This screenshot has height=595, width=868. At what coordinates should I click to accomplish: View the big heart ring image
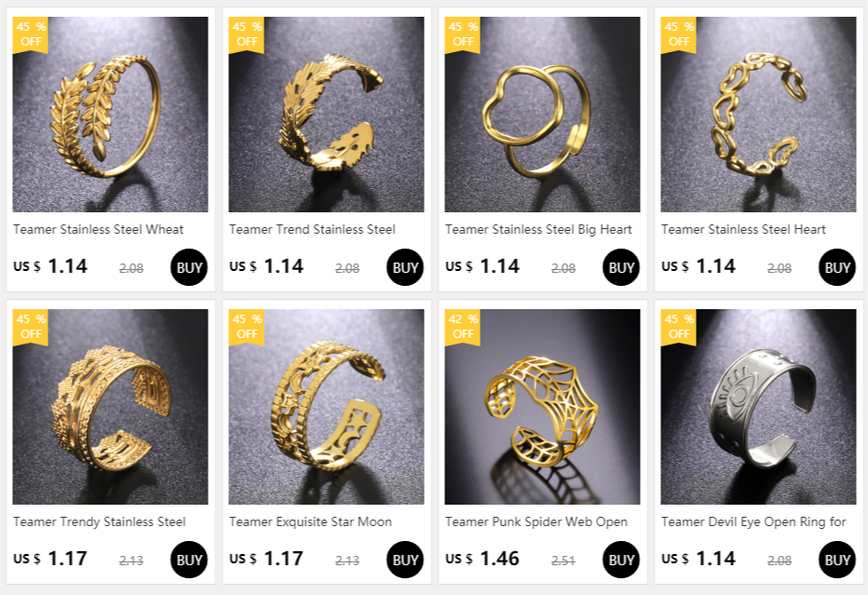542,114
